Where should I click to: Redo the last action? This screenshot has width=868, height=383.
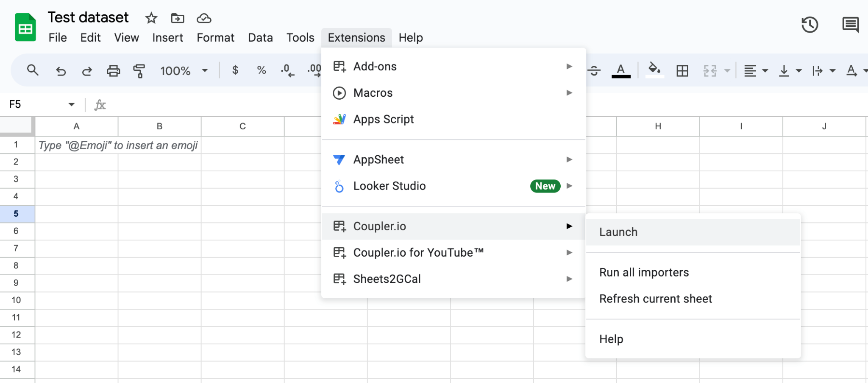point(87,70)
